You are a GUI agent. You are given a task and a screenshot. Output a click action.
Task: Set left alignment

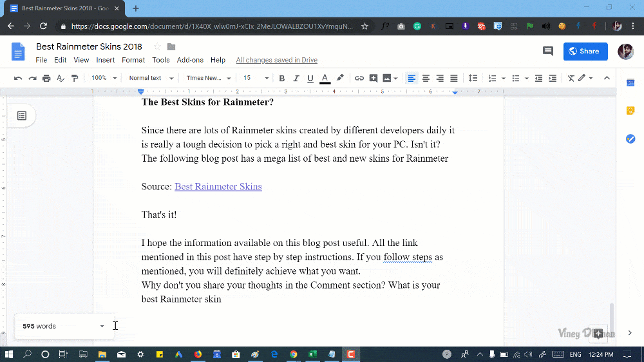tap(411, 78)
